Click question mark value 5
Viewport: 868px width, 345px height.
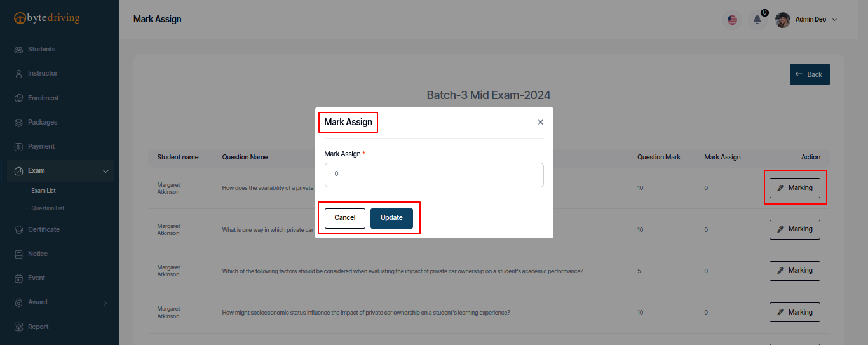click(639, 271)
